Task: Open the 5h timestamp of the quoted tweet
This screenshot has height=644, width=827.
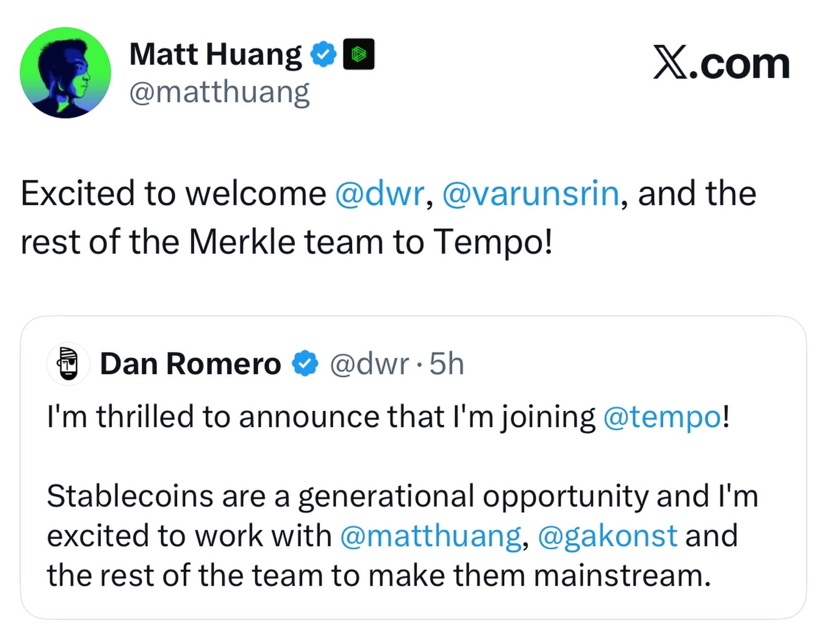Action: [447, 364]
